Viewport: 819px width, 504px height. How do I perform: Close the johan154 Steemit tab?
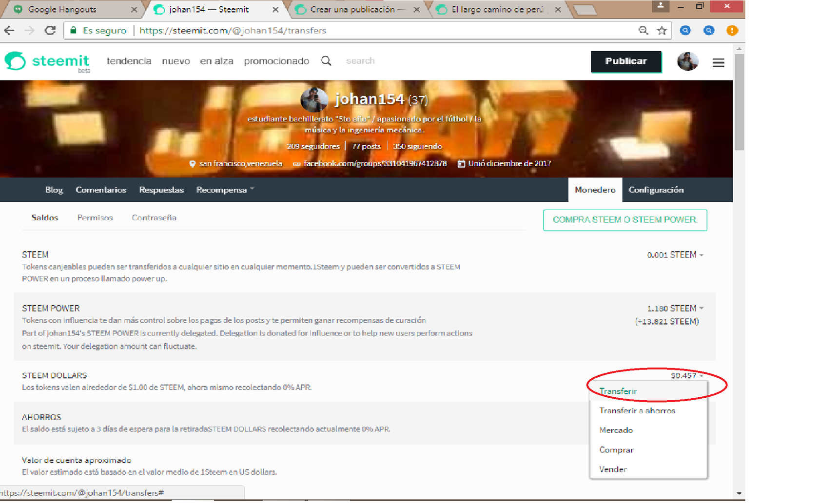click(x=275, y=9)
